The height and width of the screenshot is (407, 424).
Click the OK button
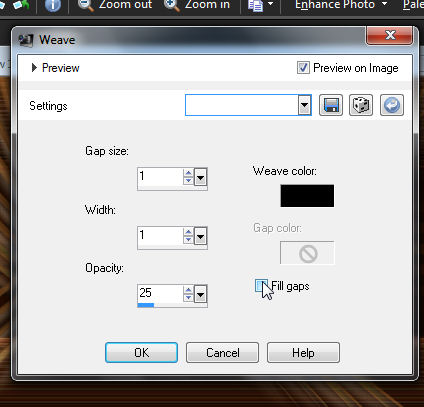tap(141, 352)
